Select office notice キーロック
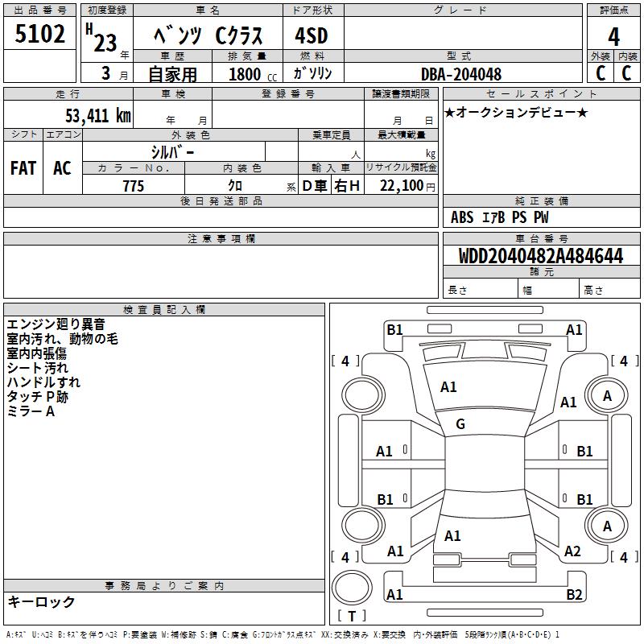 pyautogui.click(x=41, y=601)
